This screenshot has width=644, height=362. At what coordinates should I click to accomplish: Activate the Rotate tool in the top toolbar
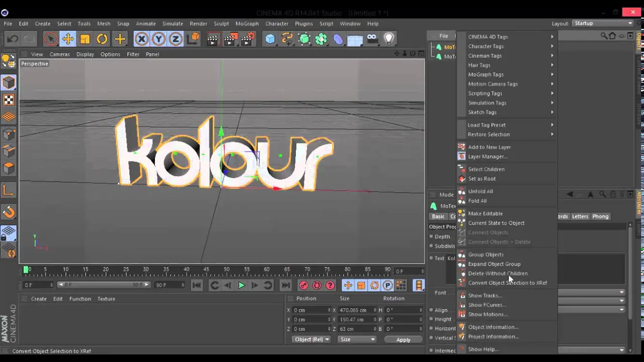pyautogui.click(x=102, y=39)
